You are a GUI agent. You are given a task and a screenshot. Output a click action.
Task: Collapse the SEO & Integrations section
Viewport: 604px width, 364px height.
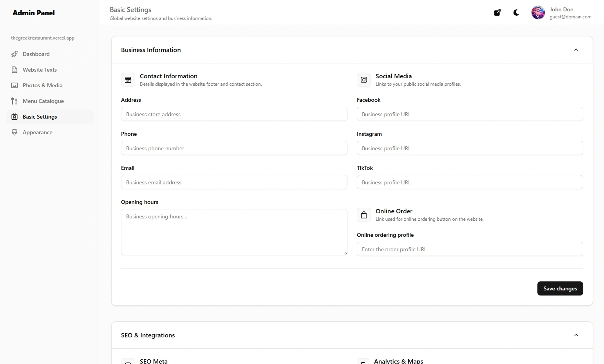click(576, 335)
